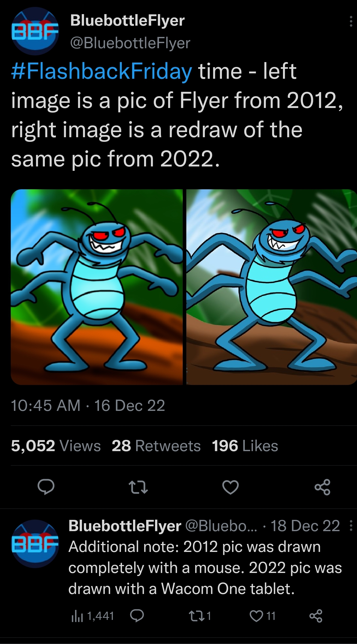The image size is (357, 644).
Task: Share the main tweet
Action: coord(322,487)
